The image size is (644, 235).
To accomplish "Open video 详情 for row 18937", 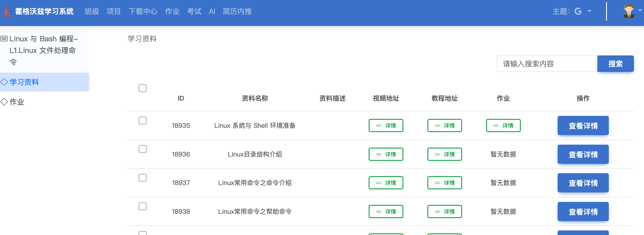I will 386,183.
